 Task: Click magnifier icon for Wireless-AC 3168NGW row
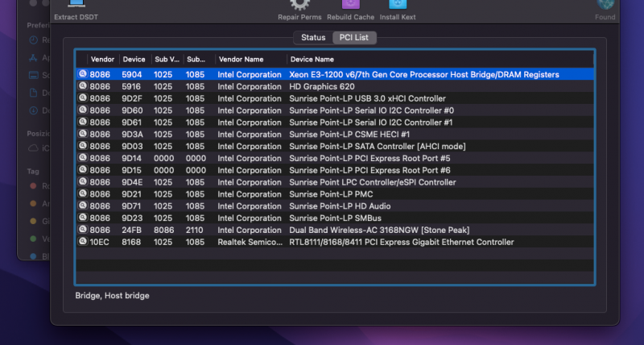pos(83,229)
